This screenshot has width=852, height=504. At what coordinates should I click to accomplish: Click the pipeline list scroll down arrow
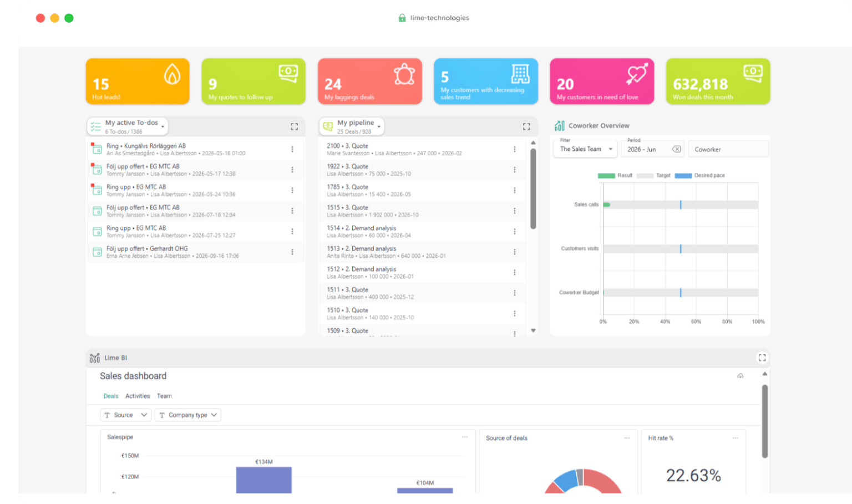[533, 330]
